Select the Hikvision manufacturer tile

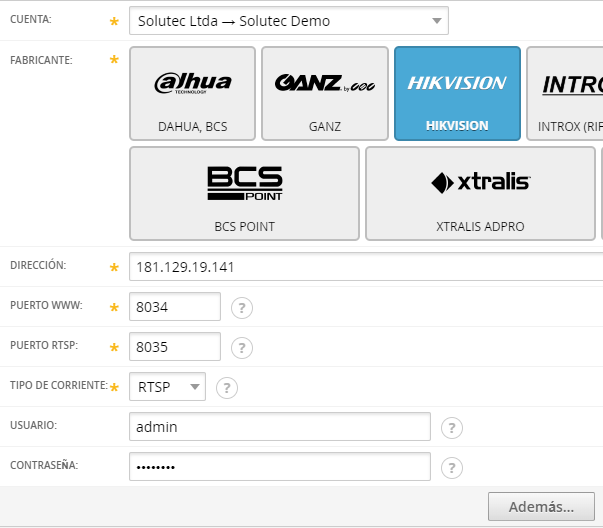tap(457, 93)
